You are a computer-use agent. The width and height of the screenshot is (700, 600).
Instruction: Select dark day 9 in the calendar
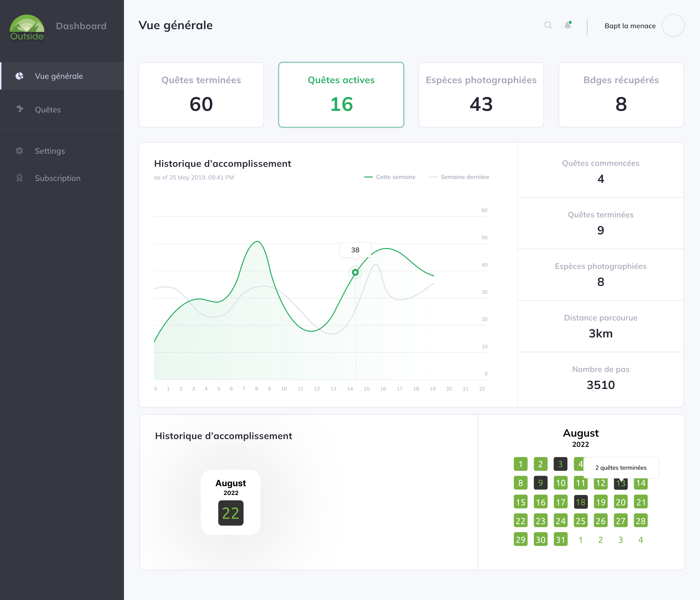click(541, 483)
